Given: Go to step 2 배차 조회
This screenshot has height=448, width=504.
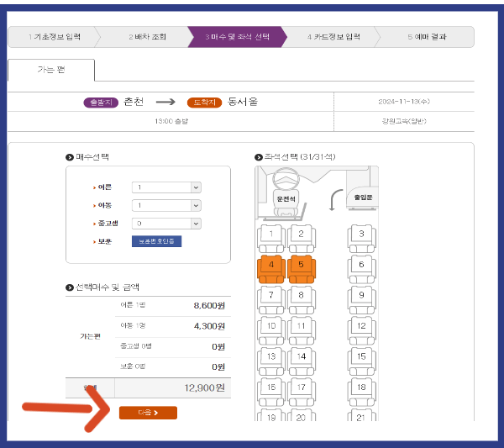Looking at the screenshot, I should tap(147, 37).
